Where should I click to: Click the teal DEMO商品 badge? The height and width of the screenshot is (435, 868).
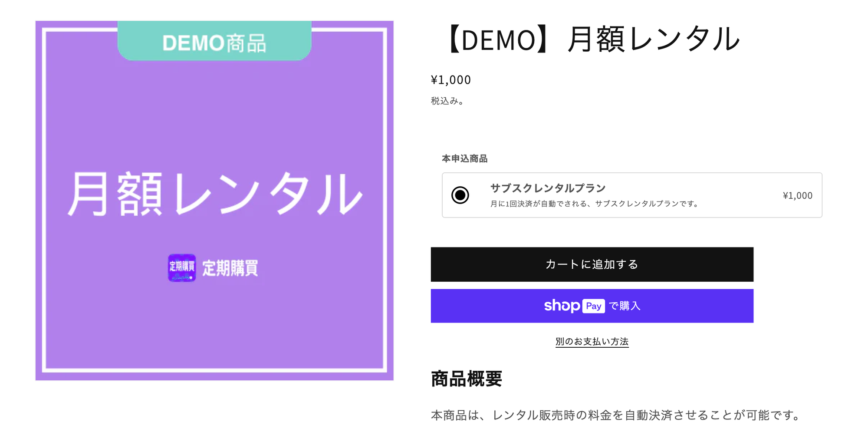214,42
